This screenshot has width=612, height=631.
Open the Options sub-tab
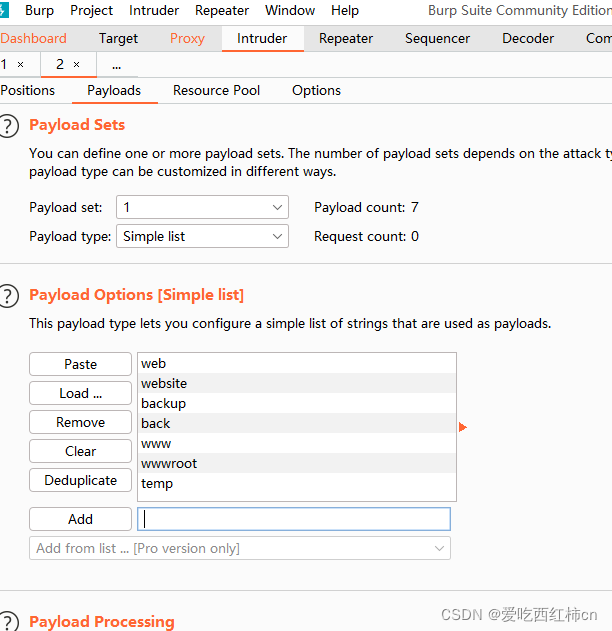316,91
